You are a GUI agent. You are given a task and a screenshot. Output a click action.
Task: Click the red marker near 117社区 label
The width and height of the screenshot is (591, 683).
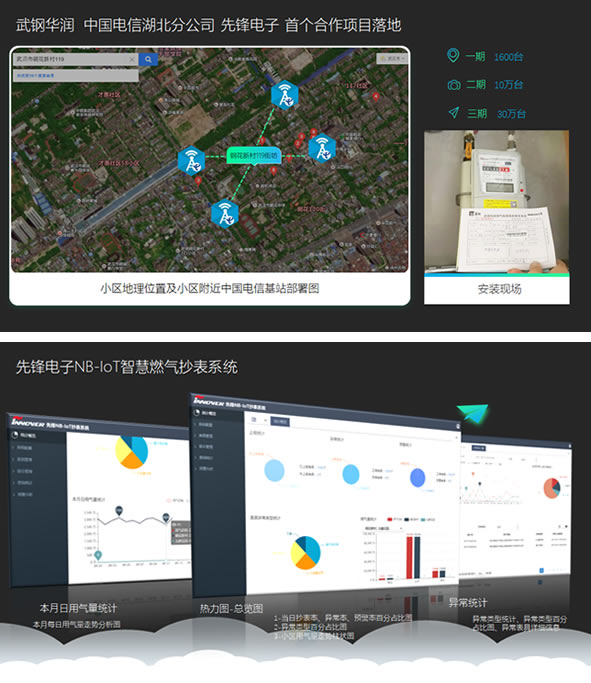376,96
